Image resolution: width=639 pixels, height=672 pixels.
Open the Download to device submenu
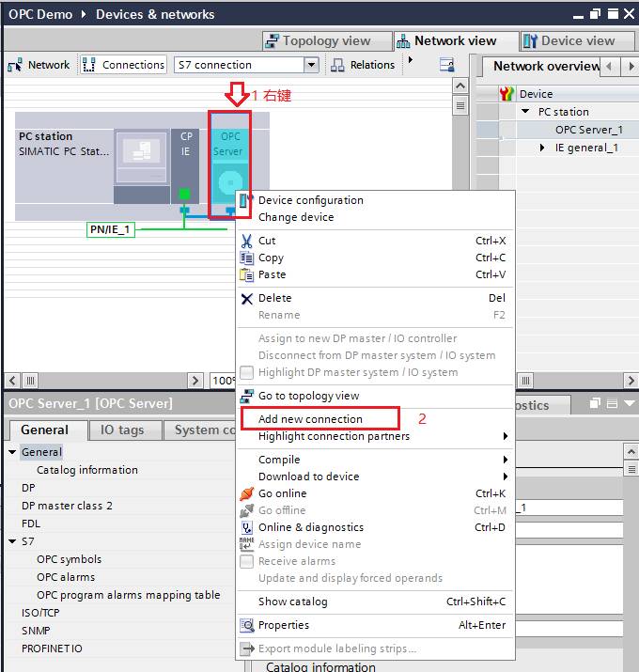376,477
